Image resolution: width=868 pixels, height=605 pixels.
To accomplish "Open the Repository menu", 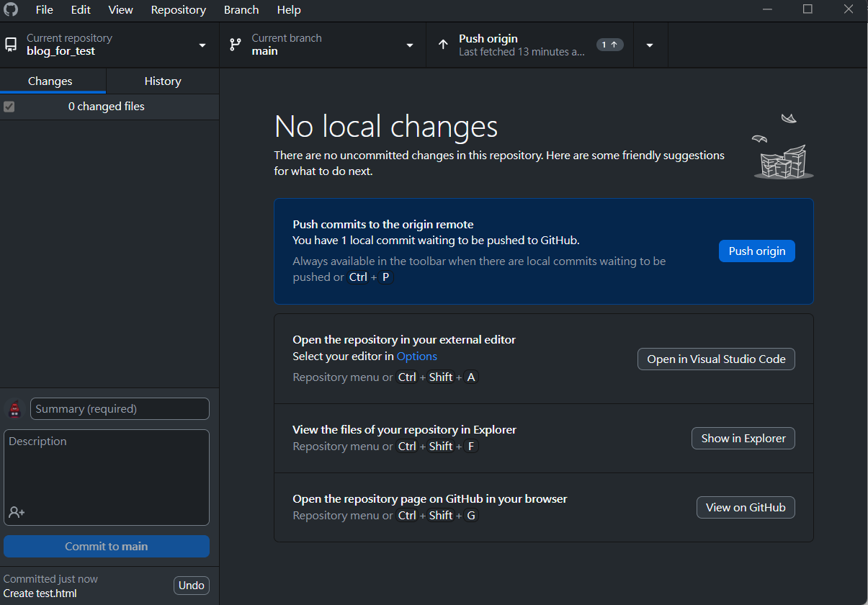I will click(179, 10).
